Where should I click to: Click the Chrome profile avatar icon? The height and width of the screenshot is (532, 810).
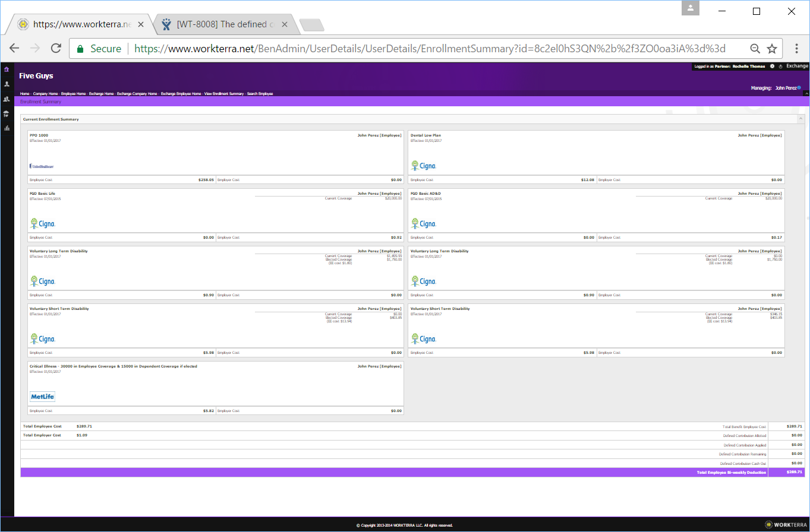pyautogui.click(x=690, y=8)
